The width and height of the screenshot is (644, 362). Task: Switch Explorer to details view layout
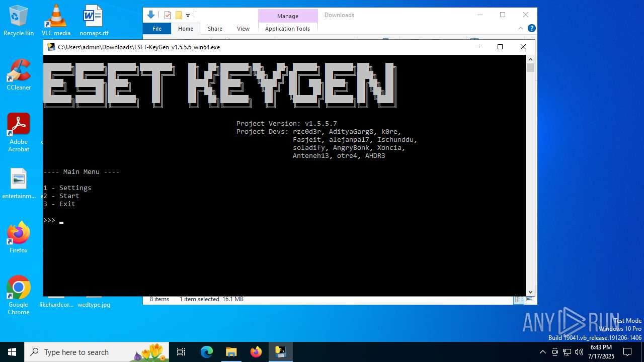coord(519,299)
